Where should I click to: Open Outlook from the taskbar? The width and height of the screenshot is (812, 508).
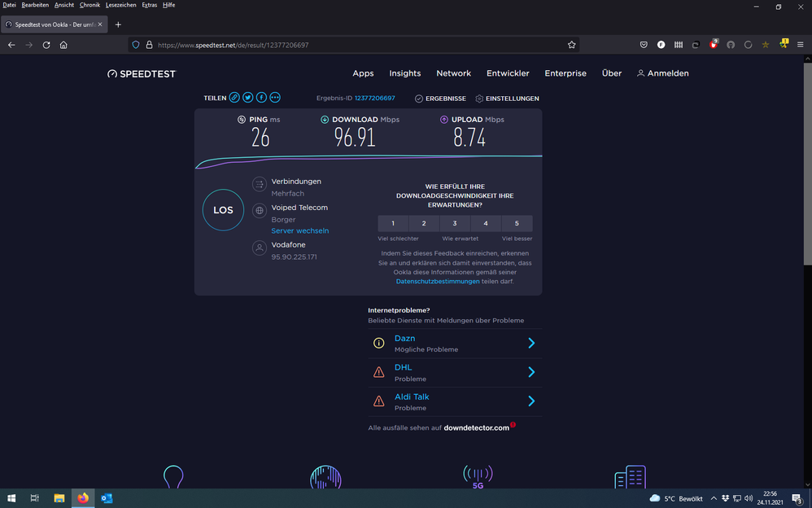point(107,498)
